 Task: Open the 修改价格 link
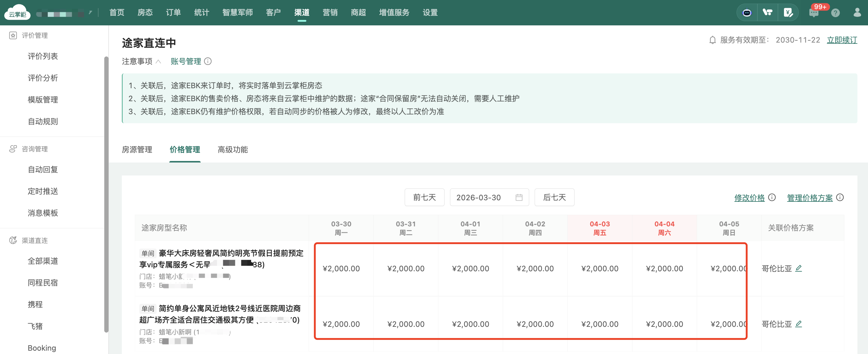pos(750,198)
